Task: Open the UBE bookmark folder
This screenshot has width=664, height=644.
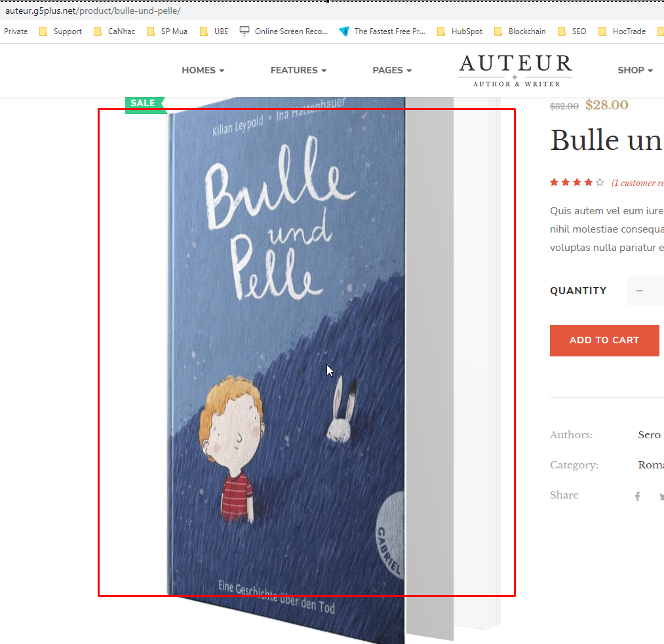Action: coord(214,31)
